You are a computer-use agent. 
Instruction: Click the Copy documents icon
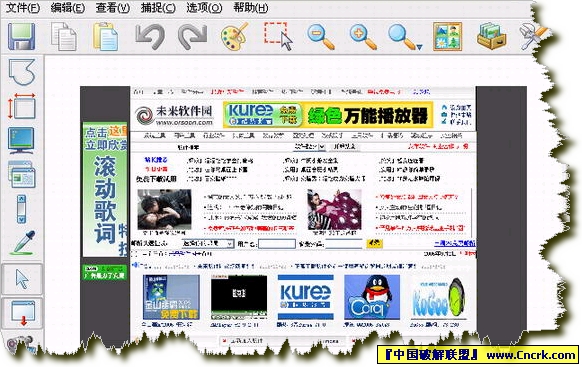coord(63,36)
